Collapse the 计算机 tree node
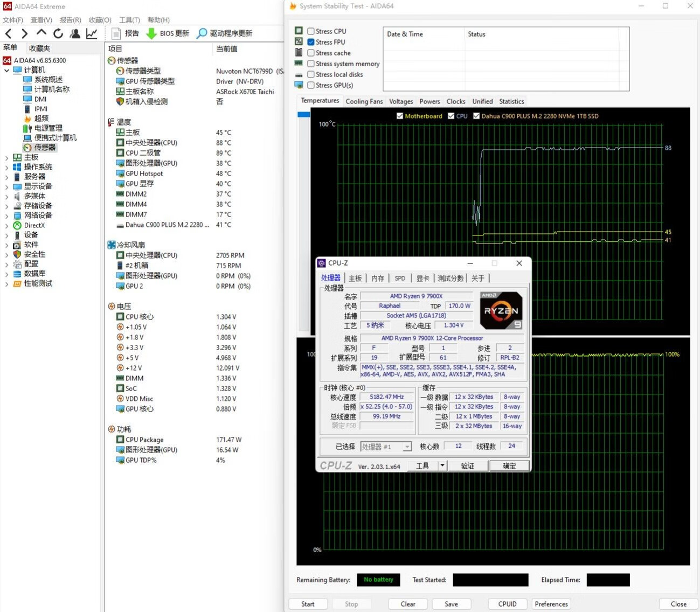 (x=6, y=70)
